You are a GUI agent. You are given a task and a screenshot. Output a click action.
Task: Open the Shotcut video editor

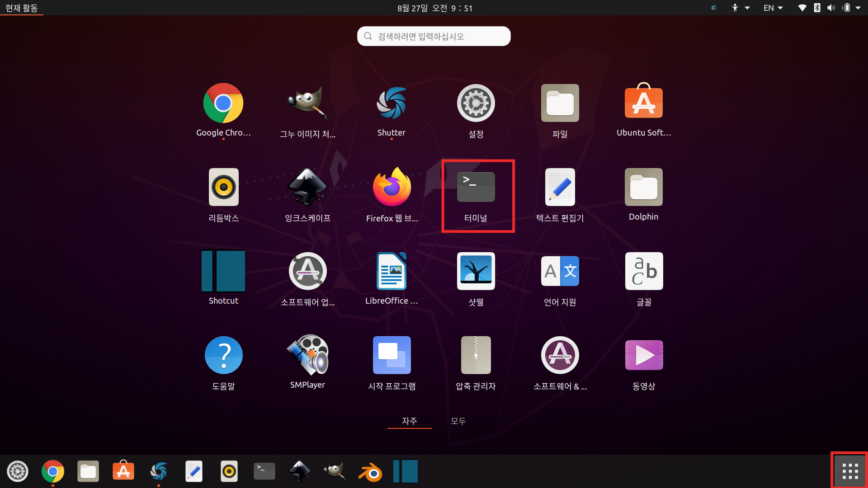(223, 271)
